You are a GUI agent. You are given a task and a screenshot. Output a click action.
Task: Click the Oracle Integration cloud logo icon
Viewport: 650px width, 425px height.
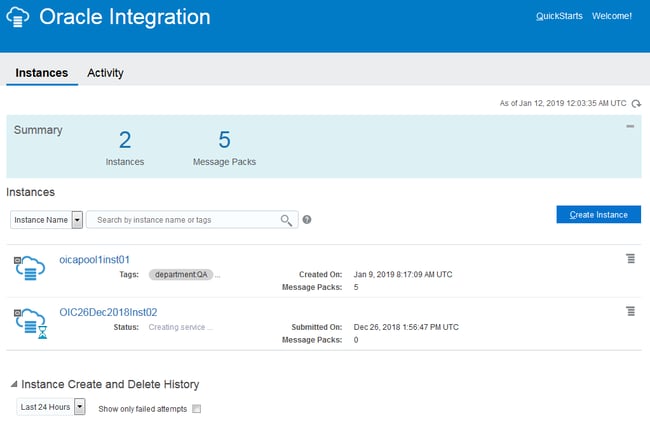tap(18, 17)
